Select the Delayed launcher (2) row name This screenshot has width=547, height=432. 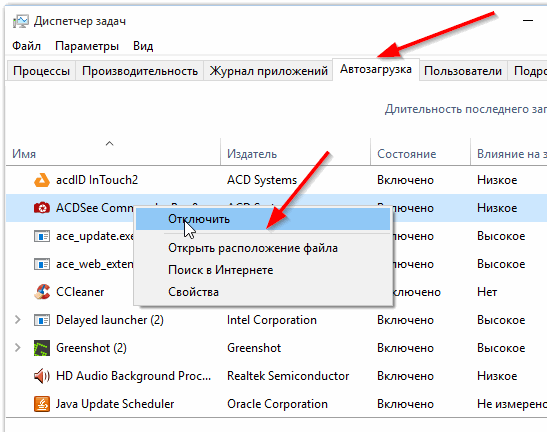110,320
